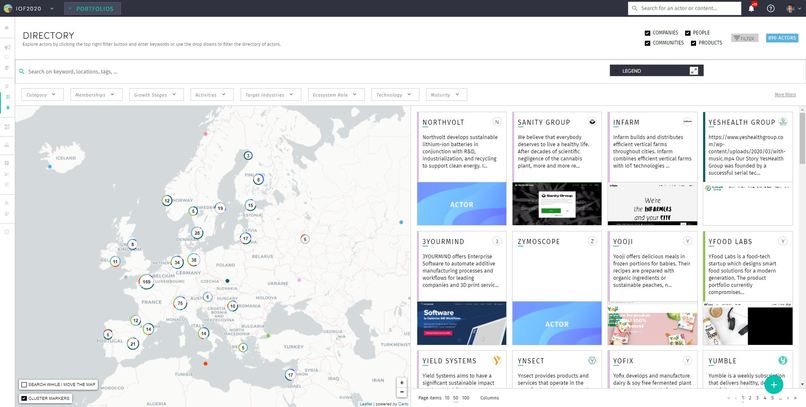Open the Yofix card title
806x407 pixels.
(623, 361)
